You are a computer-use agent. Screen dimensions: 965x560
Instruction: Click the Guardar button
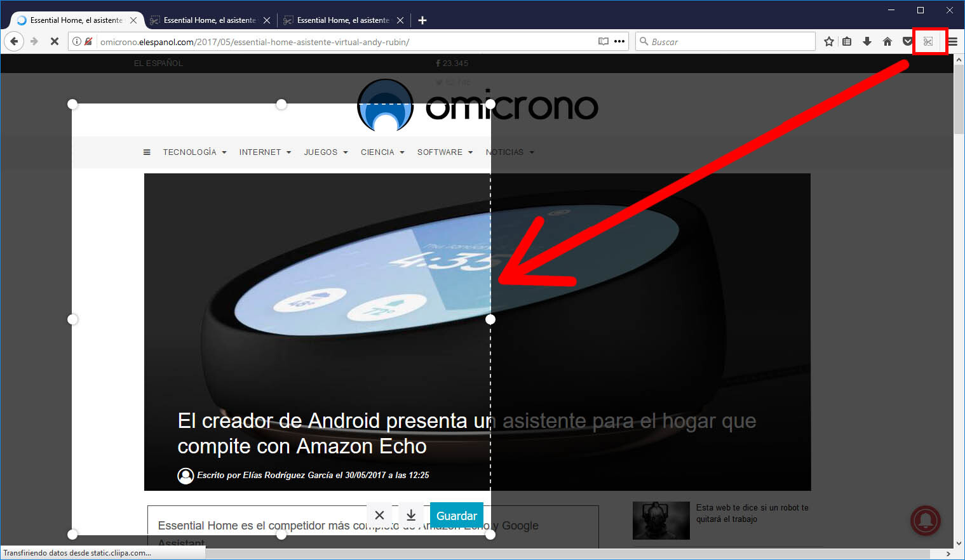point(456,515)
